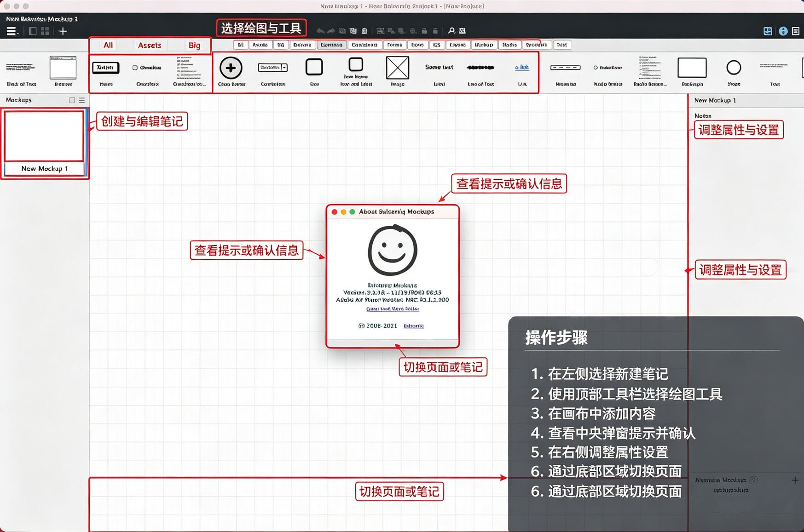Select the rectangle control in the library
Screen dimensions: 804x532
click(x=692, y=71)
